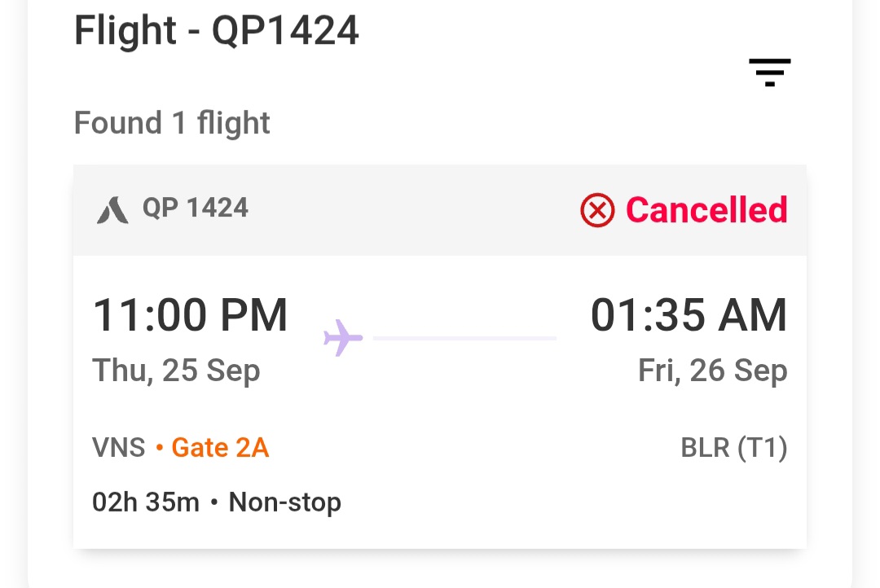
Task: Click the Gate 2A orange label
Action: pyautogui.click(x=219, y=447)
